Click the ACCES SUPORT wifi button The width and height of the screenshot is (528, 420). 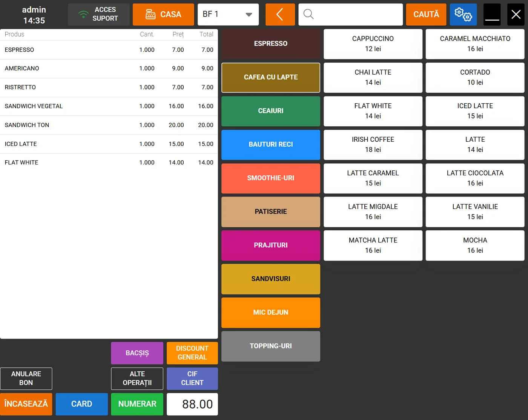(98, 15)
